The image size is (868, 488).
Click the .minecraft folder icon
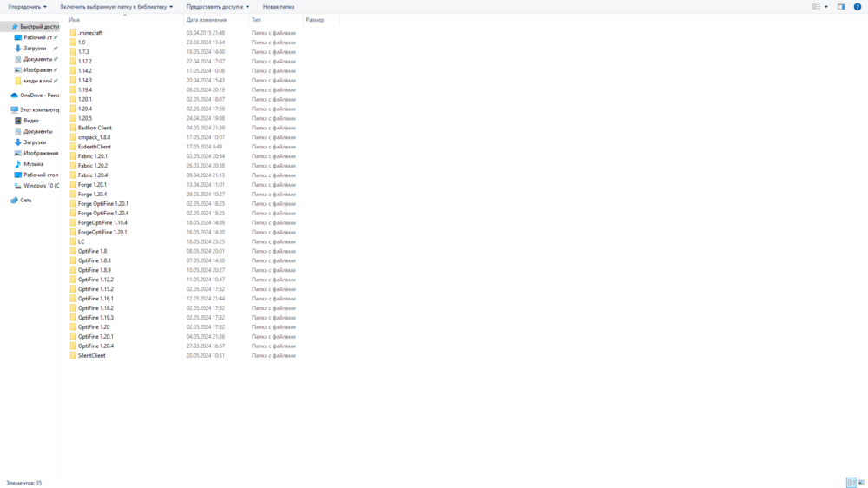coord(73,33)
